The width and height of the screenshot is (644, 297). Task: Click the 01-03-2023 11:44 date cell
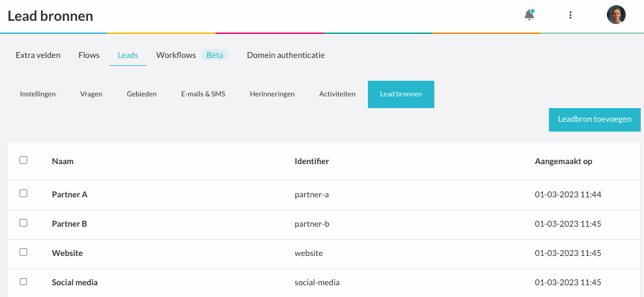568,195
